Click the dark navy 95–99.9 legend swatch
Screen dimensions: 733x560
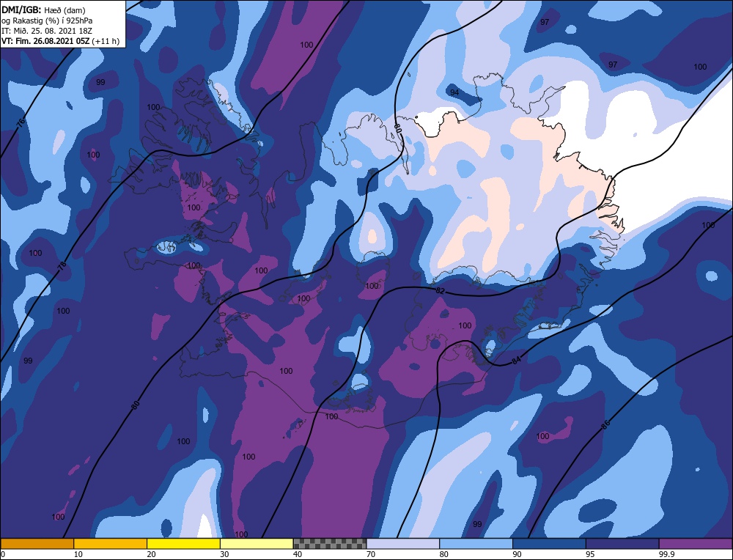coord(622,544)
